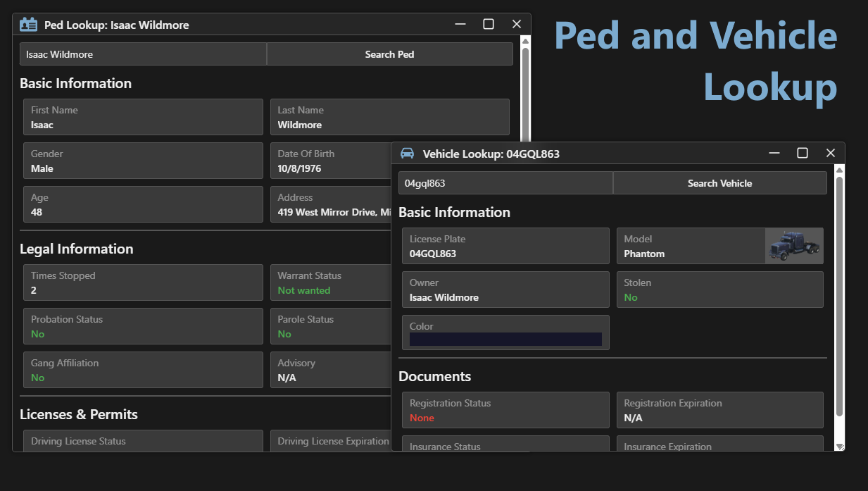Click the car icon in Vehicle Lookup title bar
The image size is (868, 491).
(407, 153)
